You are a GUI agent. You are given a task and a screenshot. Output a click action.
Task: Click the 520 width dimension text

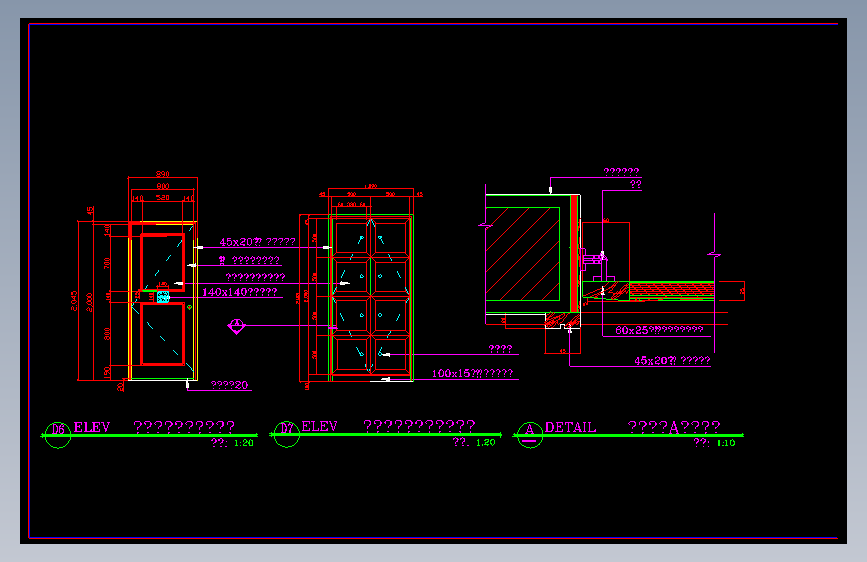(x=163, y=197)
